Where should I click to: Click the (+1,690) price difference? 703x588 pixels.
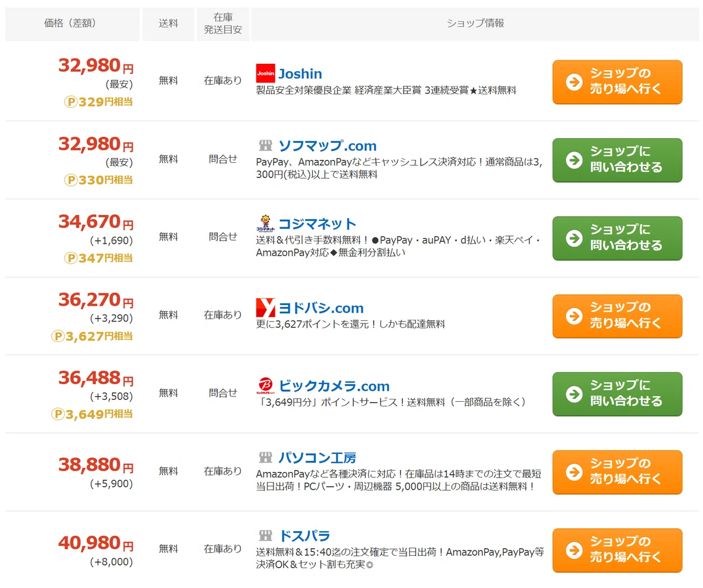click(111, 241)
